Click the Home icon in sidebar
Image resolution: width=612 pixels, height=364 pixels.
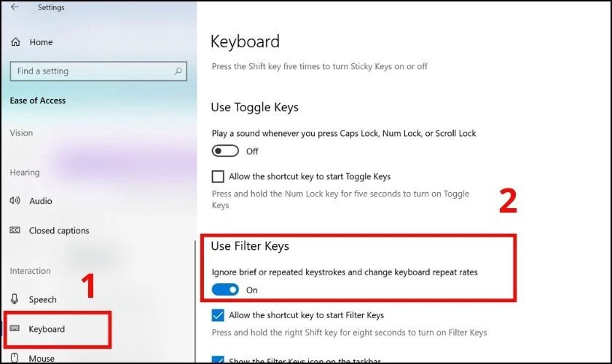pyautogui.click(x=15, y=42)
